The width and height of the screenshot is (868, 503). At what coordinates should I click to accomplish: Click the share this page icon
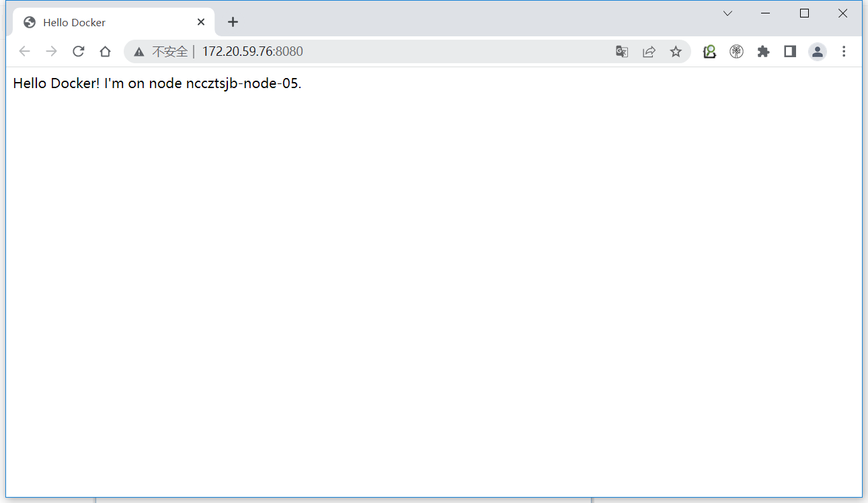pyautogui.click(x=649, y=52)
